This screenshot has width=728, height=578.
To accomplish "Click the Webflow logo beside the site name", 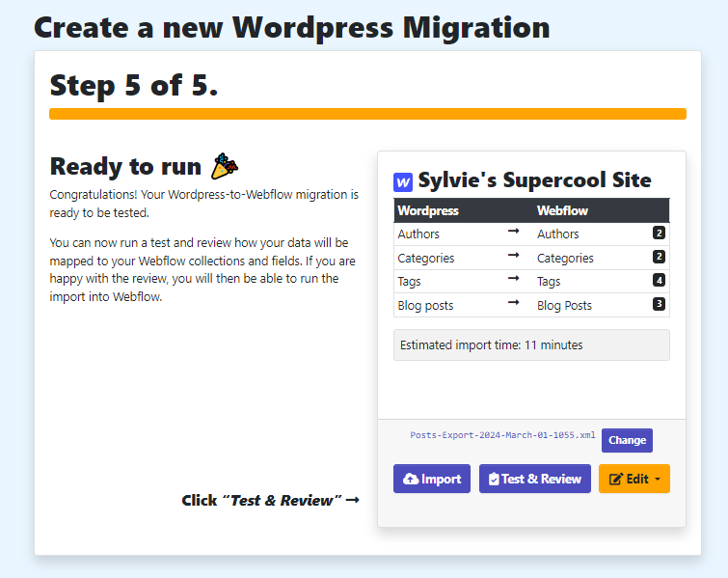I will tap(403, 181).
